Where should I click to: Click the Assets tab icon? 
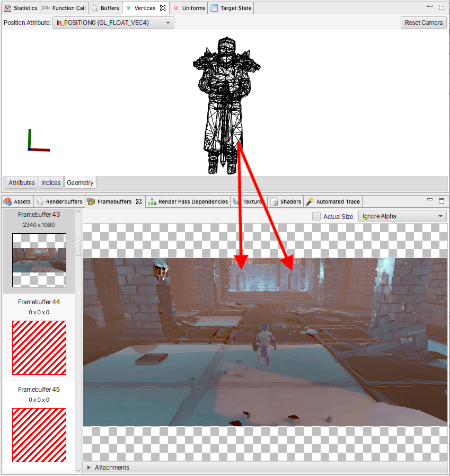pyautogui.click(x=7, y=201)
